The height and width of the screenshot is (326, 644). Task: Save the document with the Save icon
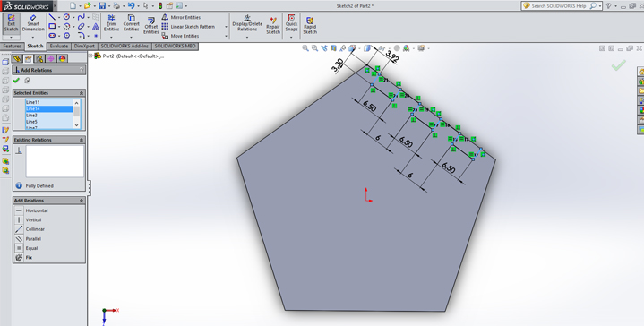[102, 5]
